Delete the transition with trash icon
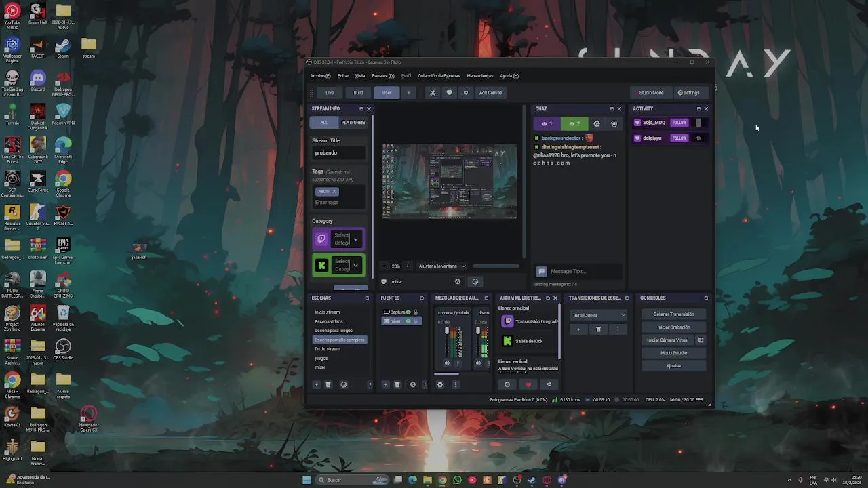 point(598,329)
